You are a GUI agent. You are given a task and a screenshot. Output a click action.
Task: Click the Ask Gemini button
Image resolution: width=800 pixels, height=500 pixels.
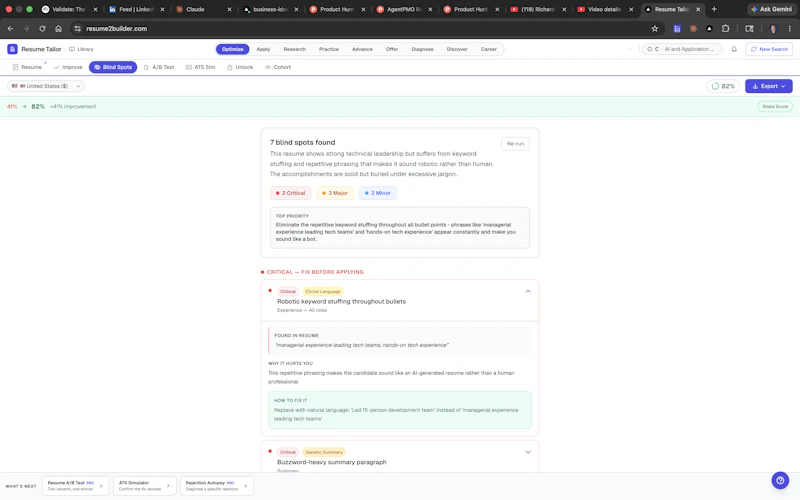click(771, 9)
